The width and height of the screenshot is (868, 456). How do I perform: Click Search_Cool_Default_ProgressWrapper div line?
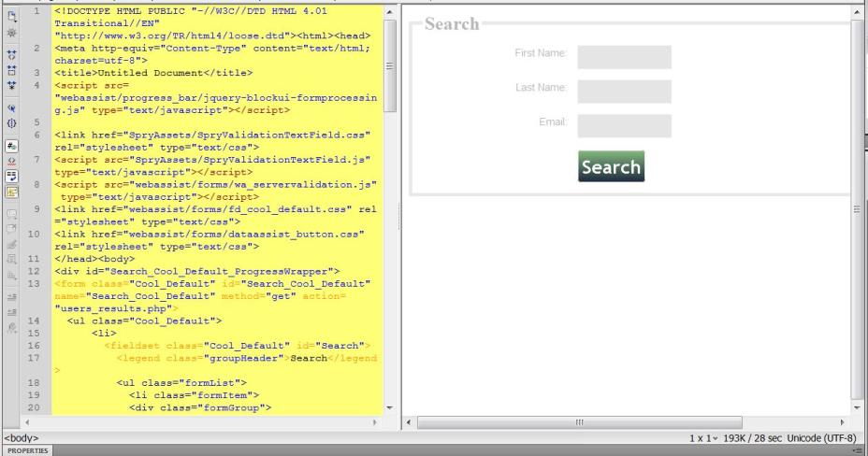pyautogui.click(x=197, y=271)
